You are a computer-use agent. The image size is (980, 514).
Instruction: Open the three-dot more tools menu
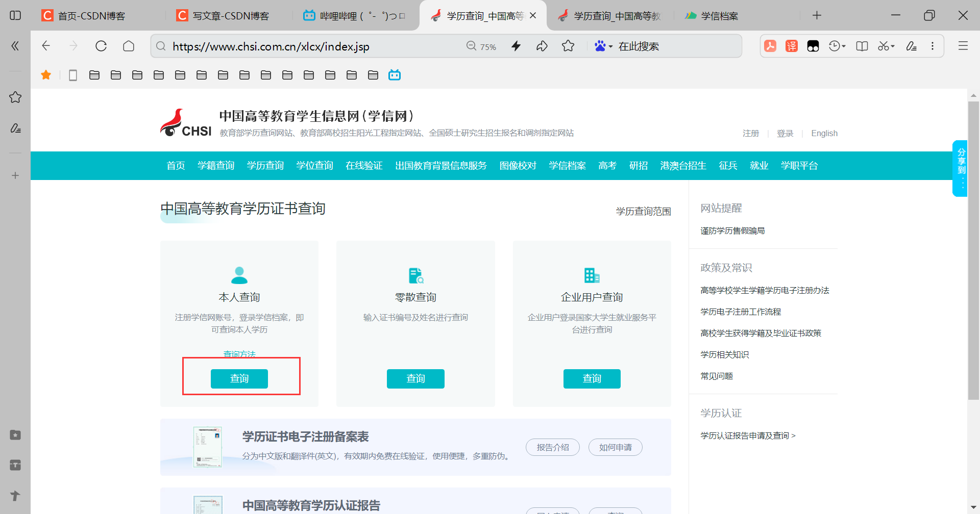(x=933, y=46)
